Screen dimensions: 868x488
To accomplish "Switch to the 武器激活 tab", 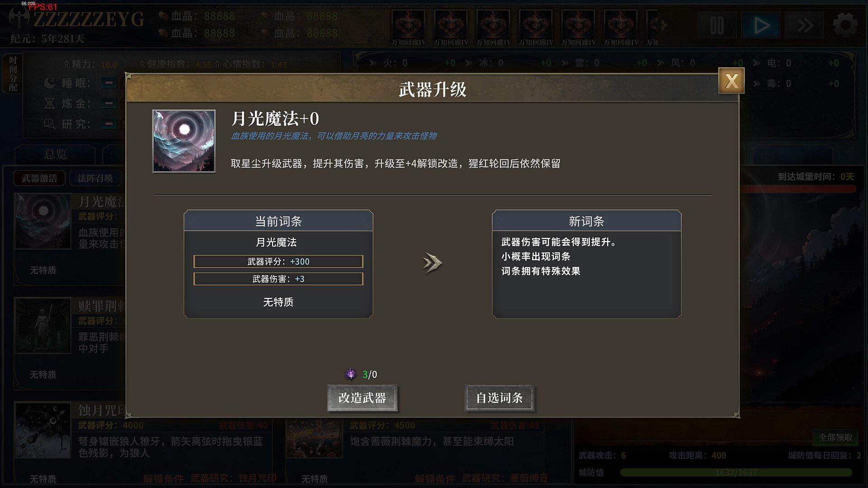I will 40,178.
